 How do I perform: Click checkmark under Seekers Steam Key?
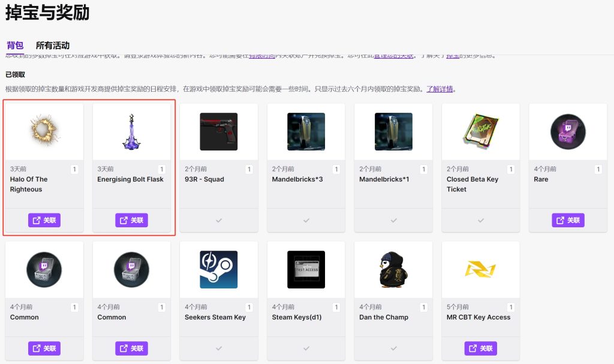[219, 348]
